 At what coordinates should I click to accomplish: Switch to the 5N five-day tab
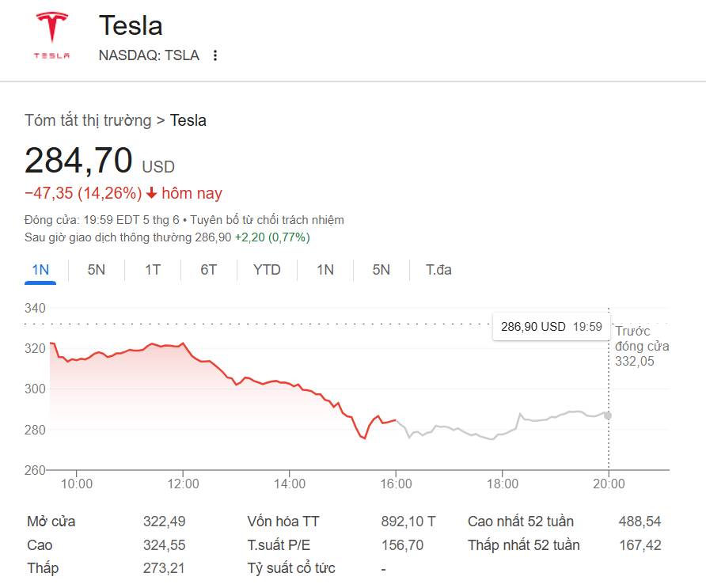(96, 270)
